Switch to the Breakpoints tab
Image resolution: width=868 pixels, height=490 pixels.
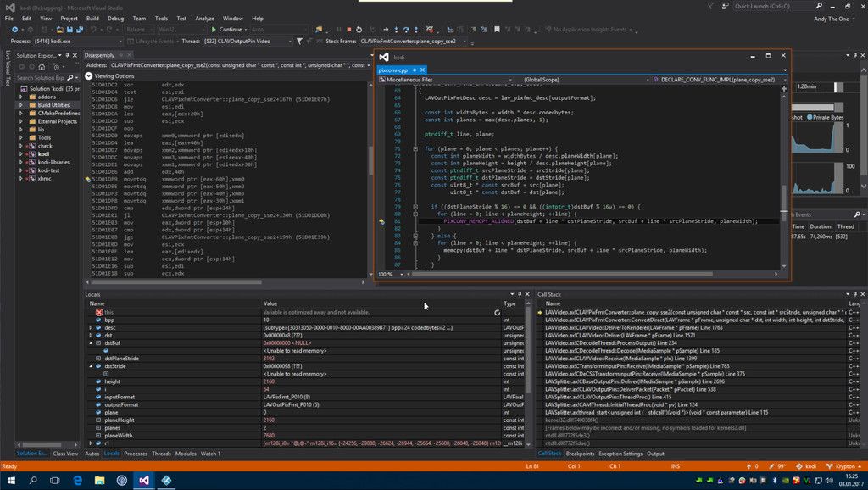click(x=581, y=454)
